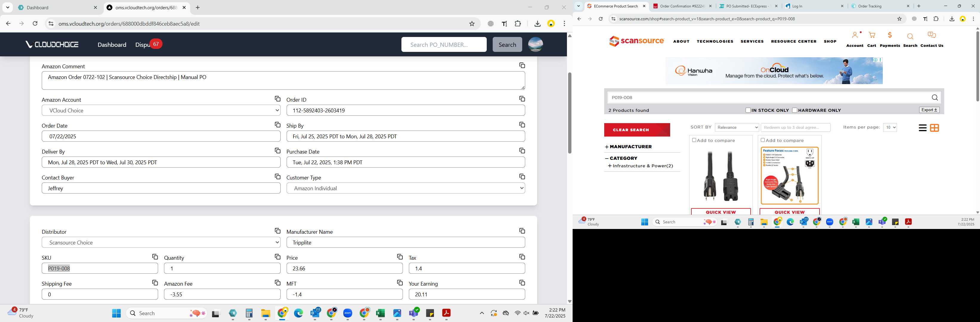This screenshot has width=980, height=322.
Task: Open ScanSource TECHNOLOGIES menu
Action: coord(715,41)
